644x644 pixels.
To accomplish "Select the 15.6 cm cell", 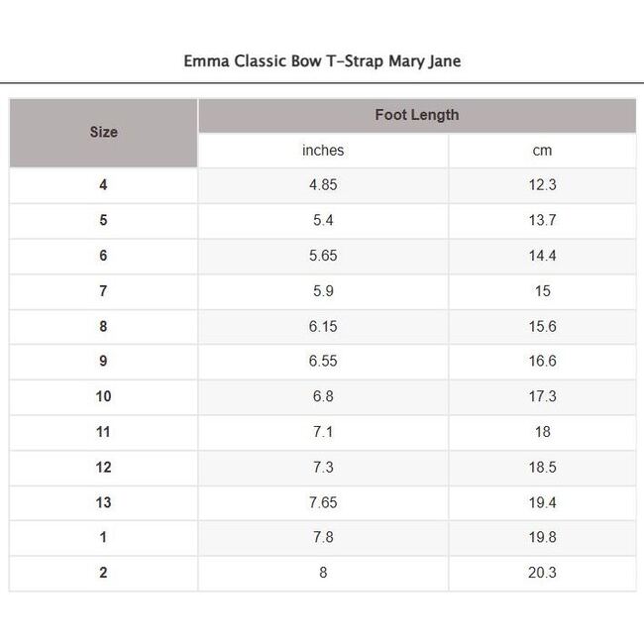I will 542,326.
